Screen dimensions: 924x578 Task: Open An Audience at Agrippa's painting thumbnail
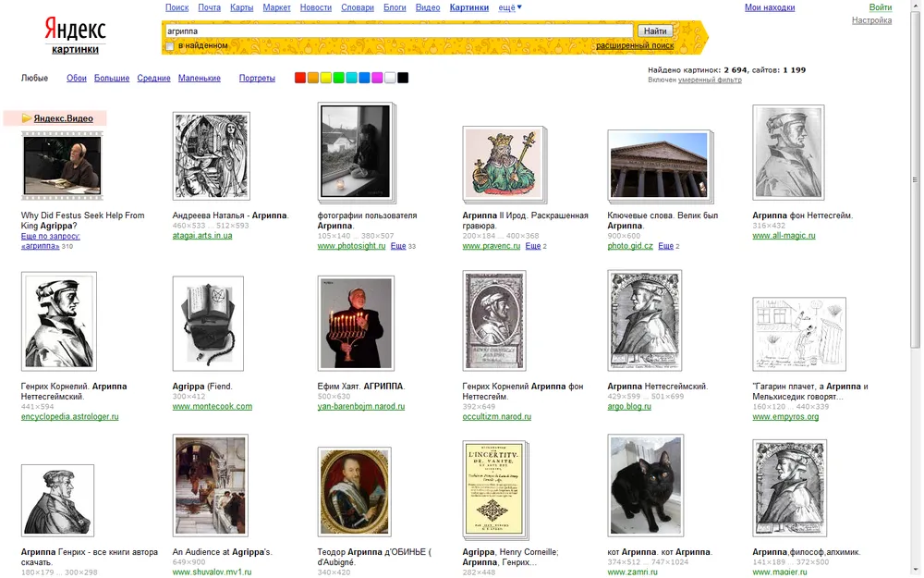211,486
